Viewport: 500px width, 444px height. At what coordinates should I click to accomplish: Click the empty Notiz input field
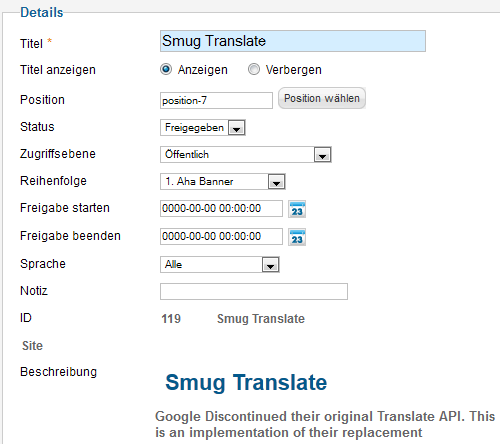254,291
